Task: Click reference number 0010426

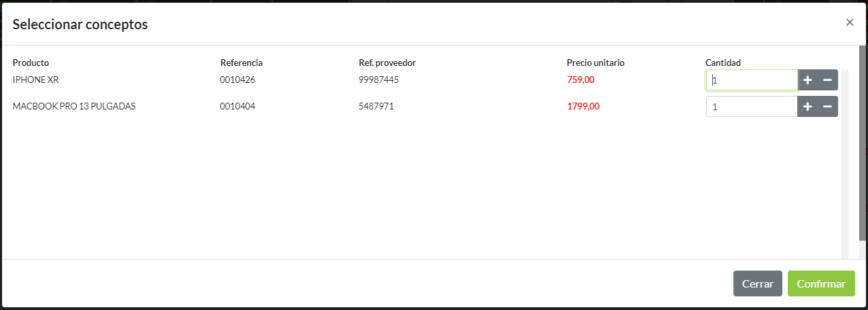Action: (x=237, y=80)
